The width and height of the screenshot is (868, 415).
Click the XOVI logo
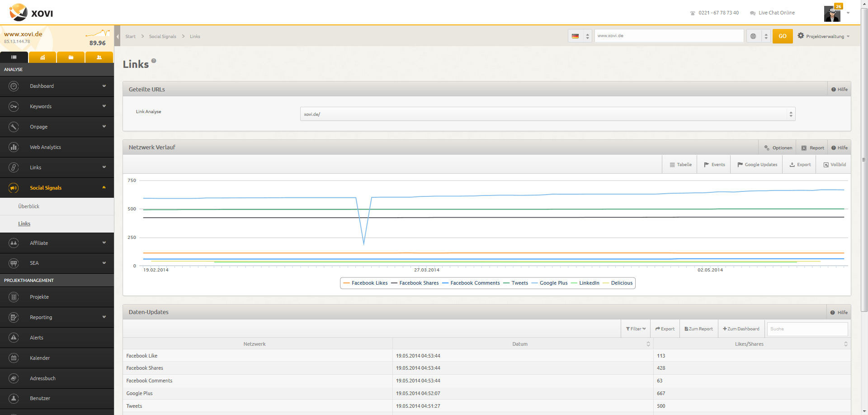31,13
